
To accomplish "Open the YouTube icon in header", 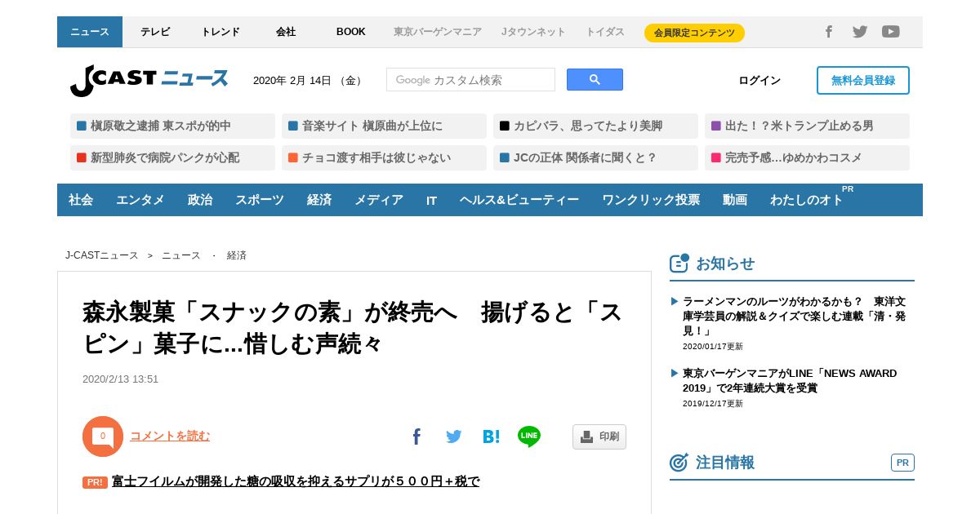I will (891, 32).
